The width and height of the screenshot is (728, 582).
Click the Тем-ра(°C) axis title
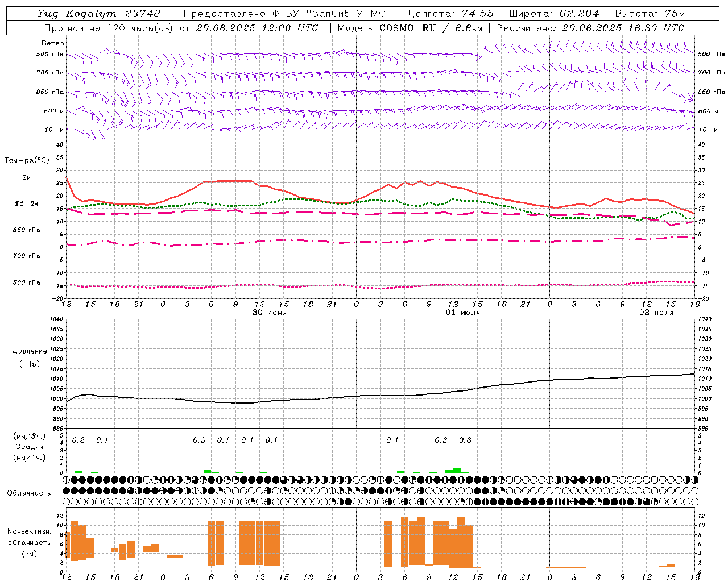coord(27,161)
